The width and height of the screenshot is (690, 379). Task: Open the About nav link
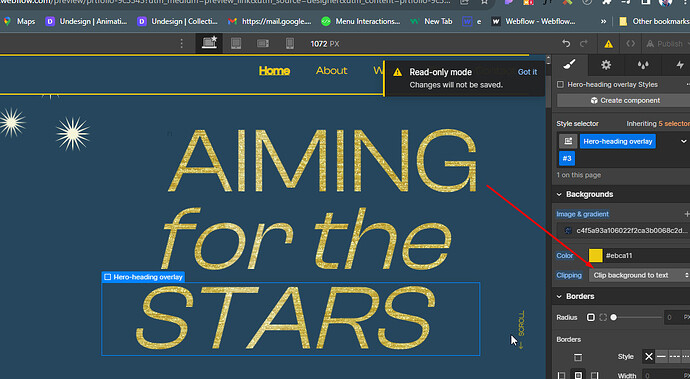(331, 71)
